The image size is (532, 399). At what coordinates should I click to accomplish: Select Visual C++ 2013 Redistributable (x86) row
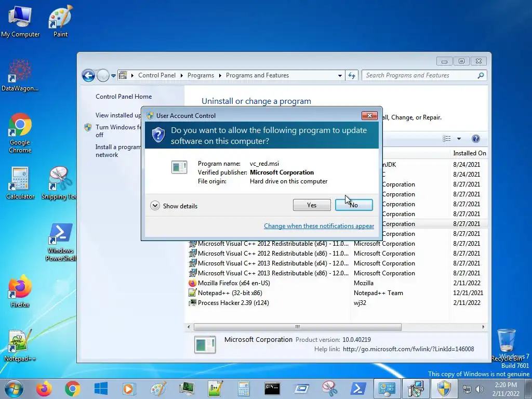coord(336,273)
